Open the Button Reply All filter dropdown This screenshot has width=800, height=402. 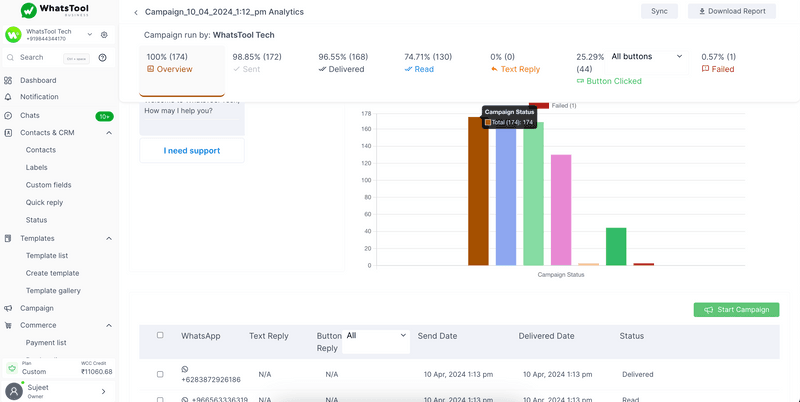(375, 336)
